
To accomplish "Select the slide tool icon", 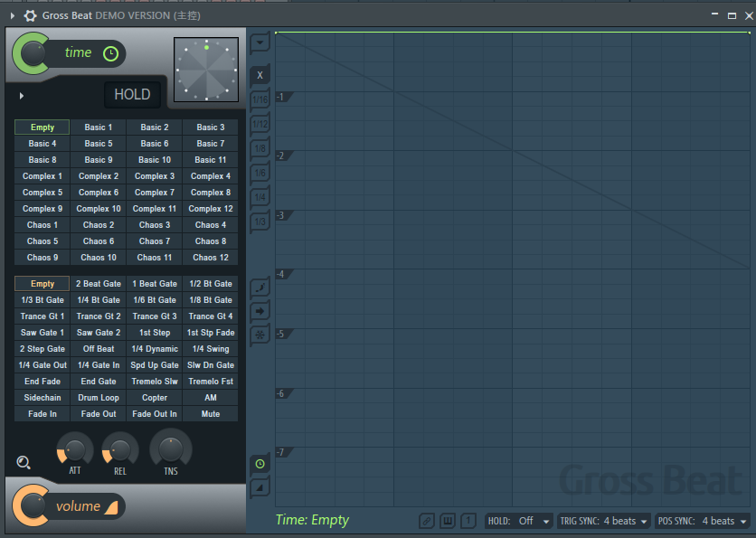I will (260, 287).
